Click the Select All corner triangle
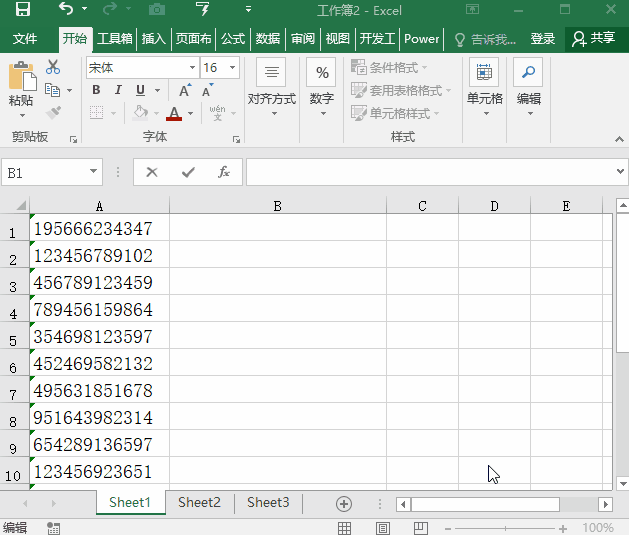This screenshot has width=629, height=535. coord(21,205)
